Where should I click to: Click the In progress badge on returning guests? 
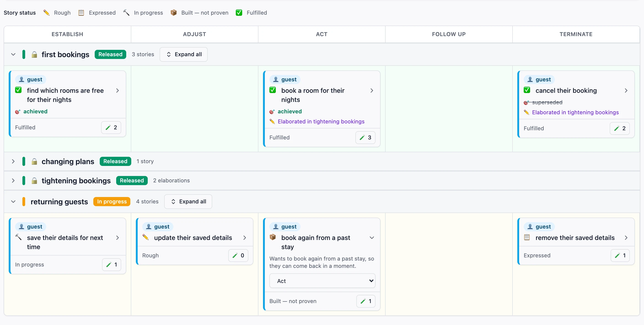pos(112,202)
